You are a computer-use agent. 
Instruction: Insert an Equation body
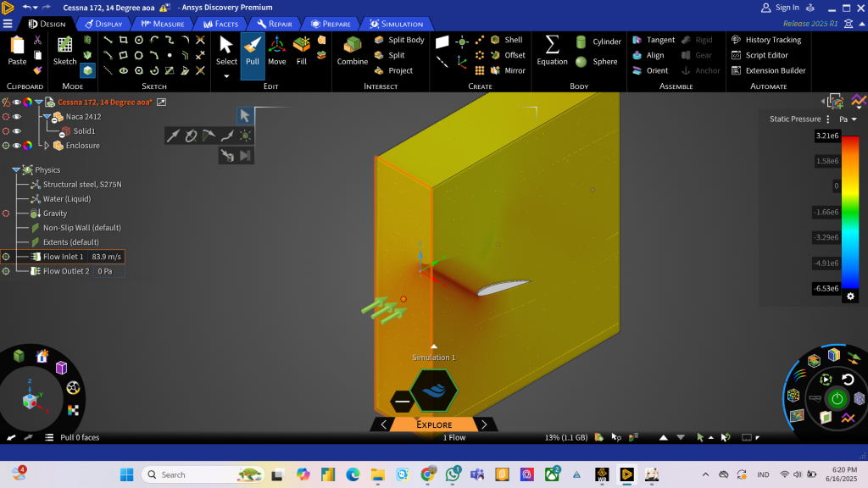[552, 51]
